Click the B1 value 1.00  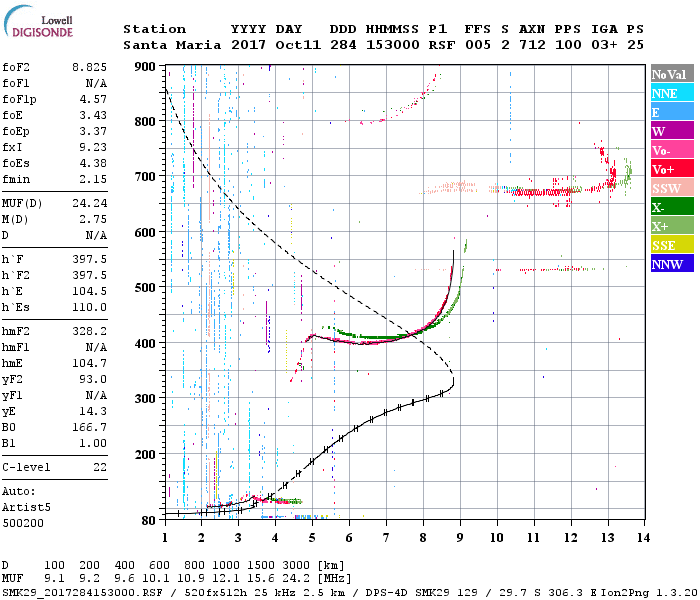[x=93, y=443]
